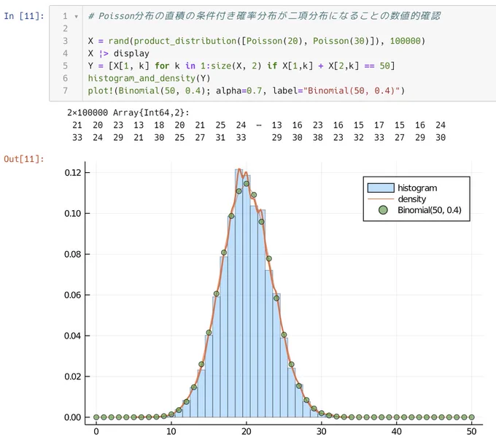Image resolution: width=496 pixels, height=448 pixels.
Task: Click the density legend line sample
Action: pos(381,199)
